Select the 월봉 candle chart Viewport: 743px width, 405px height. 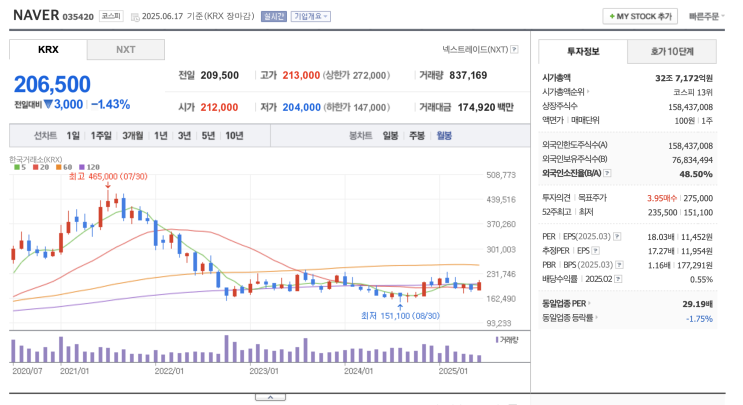(444, 136)
